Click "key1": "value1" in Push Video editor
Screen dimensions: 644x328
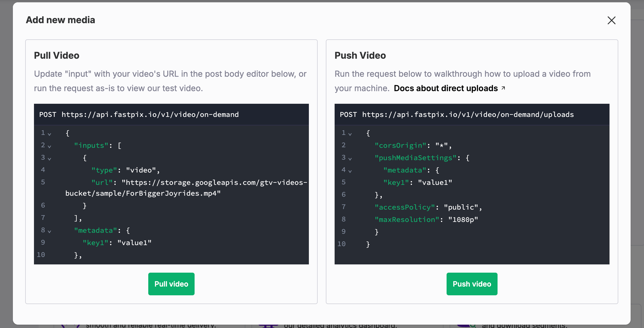(418, 183)
